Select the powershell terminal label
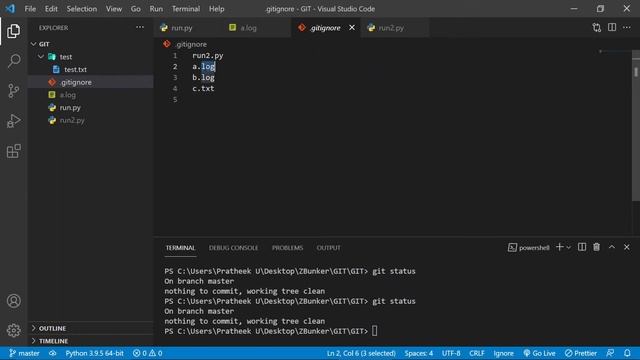Screen dimensions: 640x360 [529, 247]
